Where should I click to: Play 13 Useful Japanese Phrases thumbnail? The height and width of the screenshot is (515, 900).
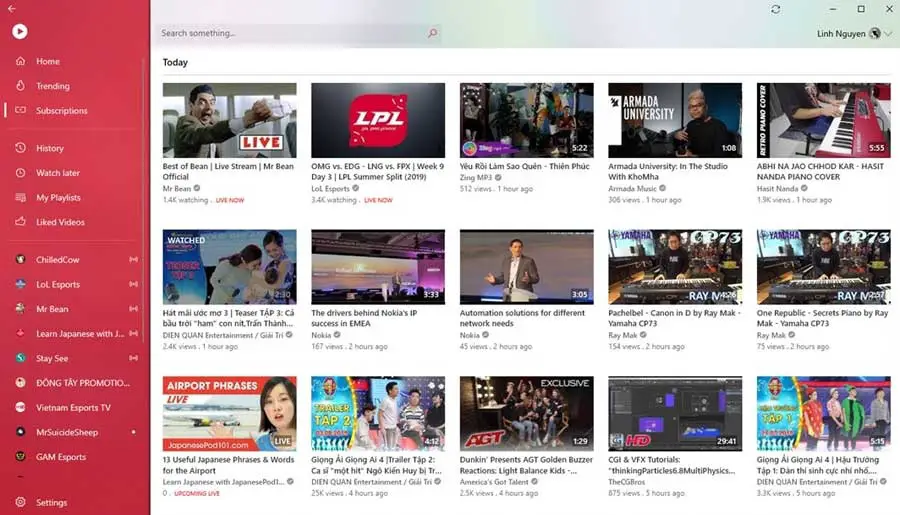(x=230, y=413)
